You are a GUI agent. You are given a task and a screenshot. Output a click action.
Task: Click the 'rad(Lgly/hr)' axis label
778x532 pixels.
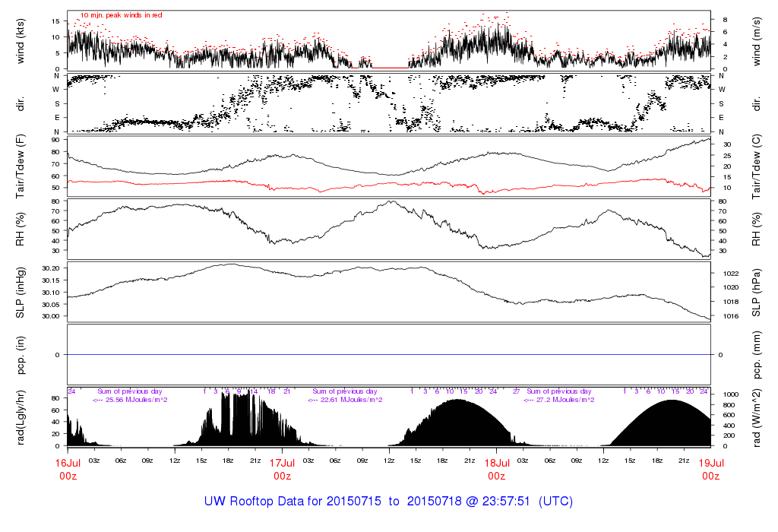pyautogui.click(x=22, y=417)
